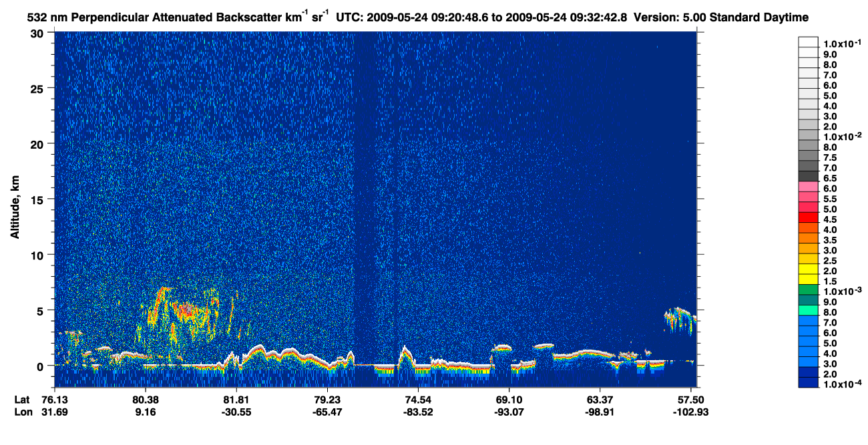
Task: Select latitude value 76.13
Action: point(55,400)
